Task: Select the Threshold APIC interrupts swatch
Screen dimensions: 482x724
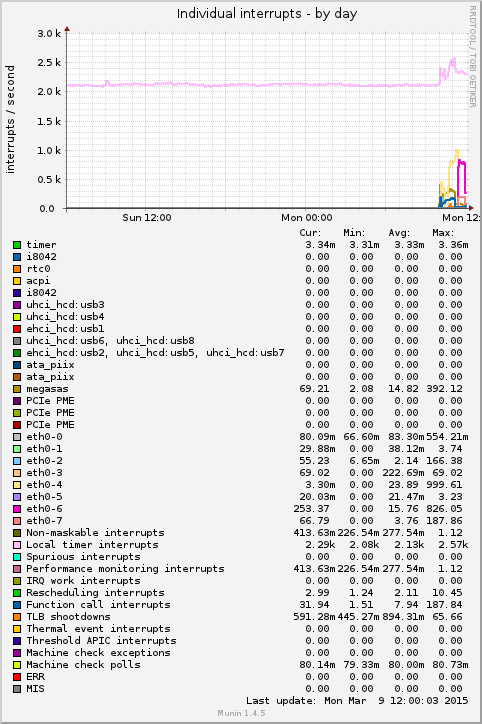Action: [17, 641]
